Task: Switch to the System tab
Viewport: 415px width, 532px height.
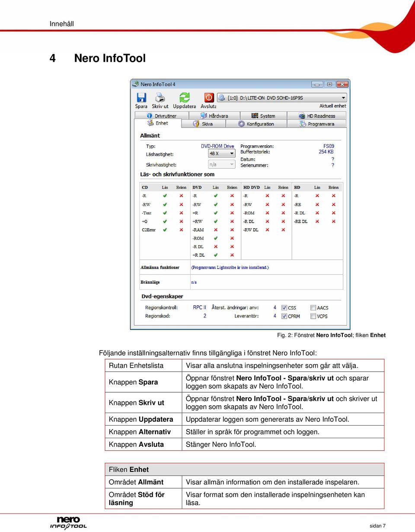Action: (x=264, y=116)
